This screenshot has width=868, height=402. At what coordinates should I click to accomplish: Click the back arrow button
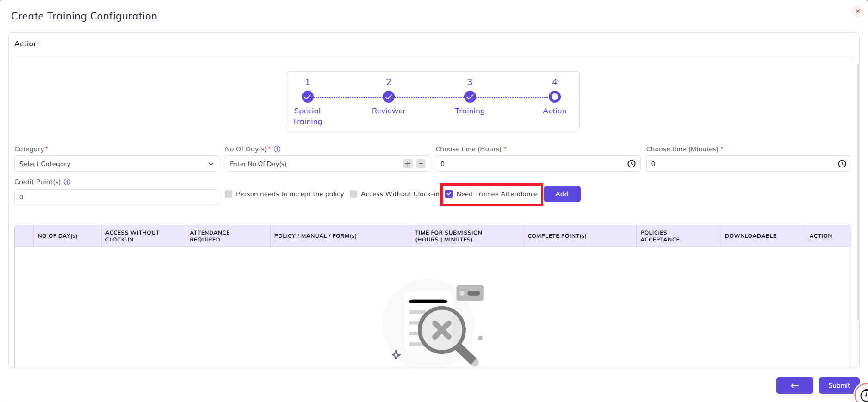click(x=795, y=385)
